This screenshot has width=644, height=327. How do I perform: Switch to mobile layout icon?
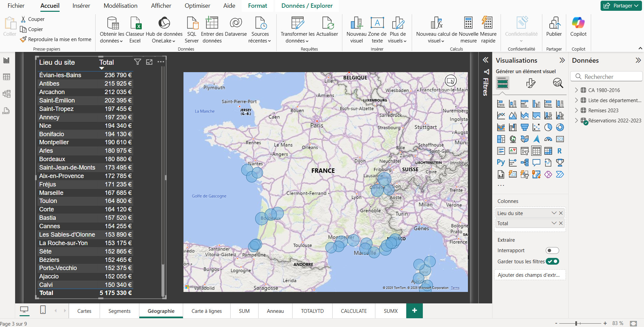coord(43,310)
